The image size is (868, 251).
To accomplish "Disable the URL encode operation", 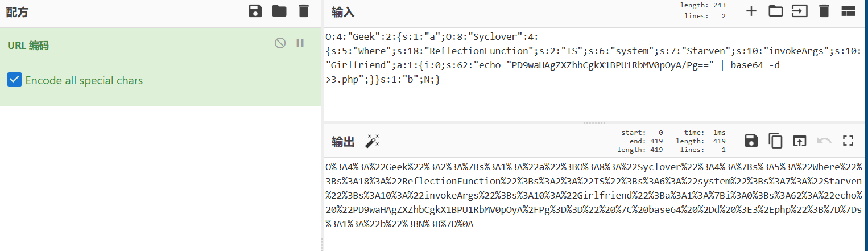I will click(x=280, y=43).
